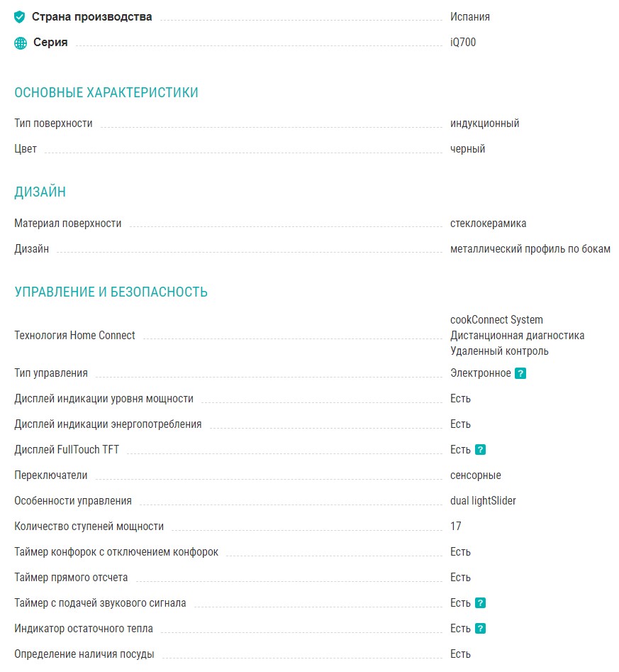
Task: Click the стеклокерамика material value
Action: (x=488, y=224)
